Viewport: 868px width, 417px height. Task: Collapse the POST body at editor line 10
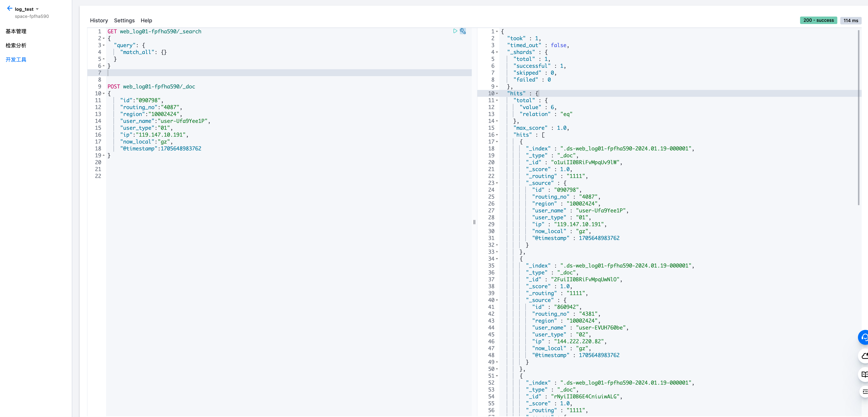pos(104,93)
